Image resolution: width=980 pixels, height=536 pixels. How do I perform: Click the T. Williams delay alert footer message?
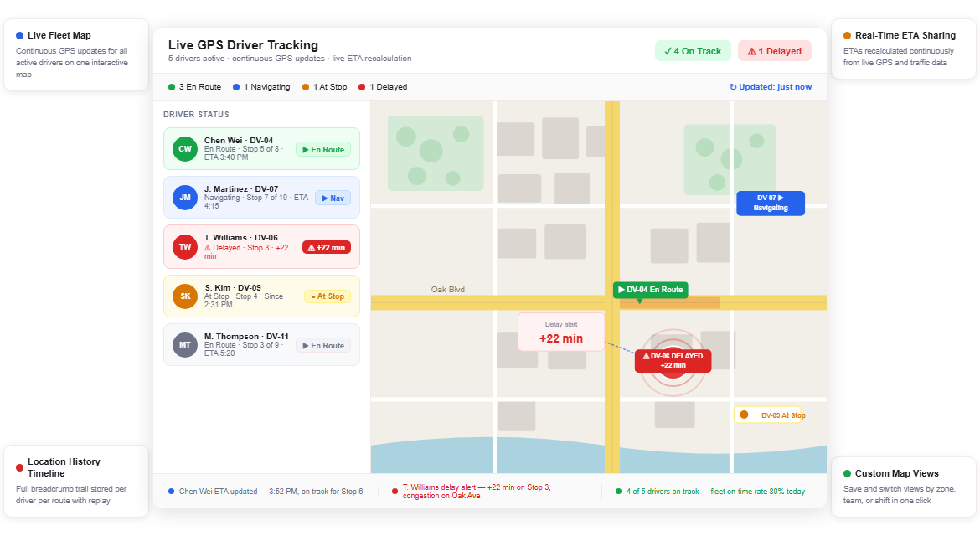(x=472, y=492)
